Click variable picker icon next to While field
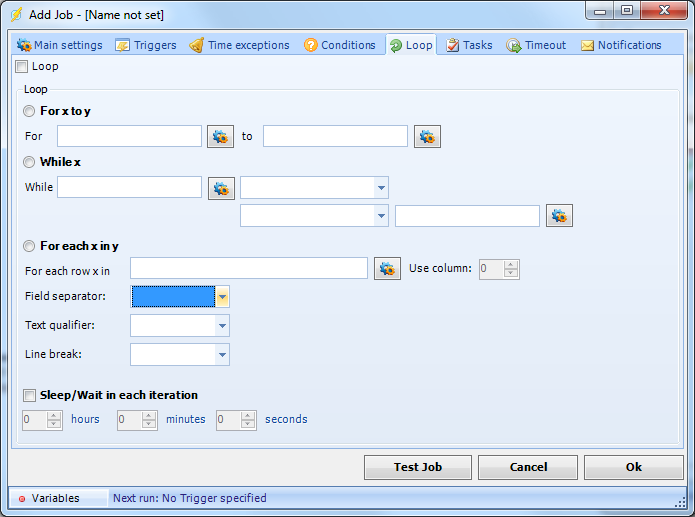Screen dimensions: 695x517 (221, 188)
